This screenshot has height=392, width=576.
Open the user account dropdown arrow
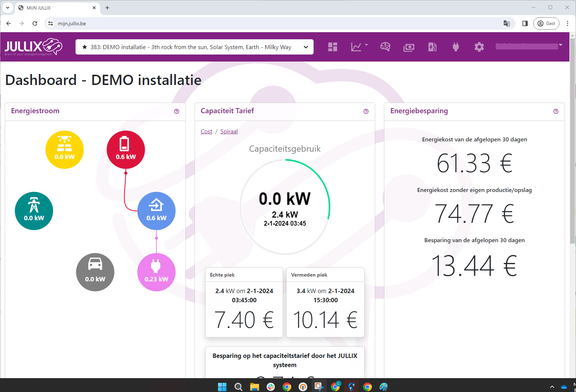tap(560, 45)
